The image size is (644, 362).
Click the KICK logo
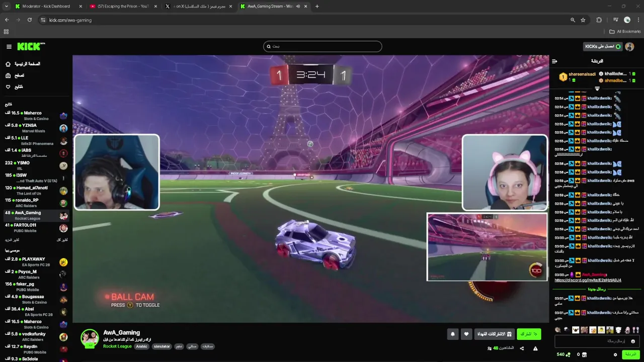31,46
